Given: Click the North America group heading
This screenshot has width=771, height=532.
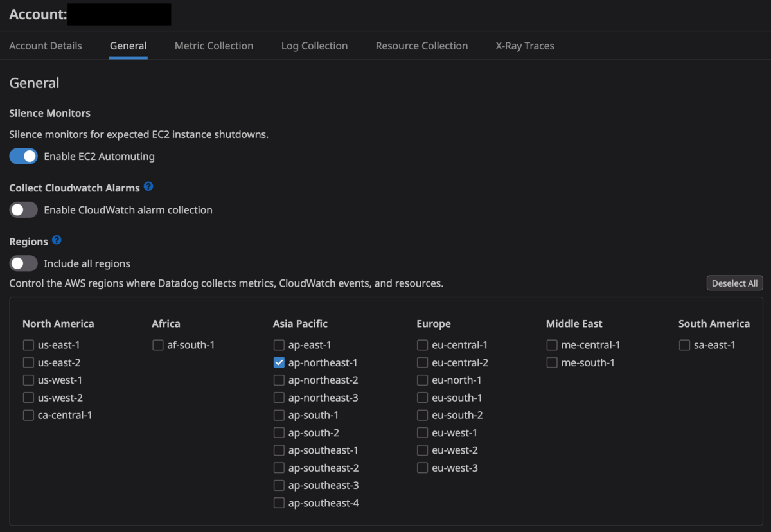Looking at the screenshot, I should (x=58, y=324).
